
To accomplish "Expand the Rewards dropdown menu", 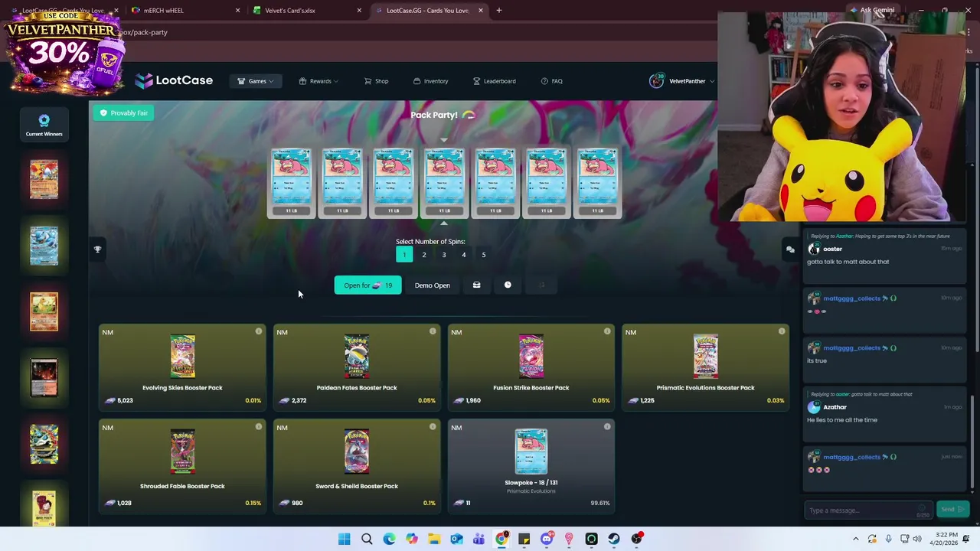I will coord(318,81).
